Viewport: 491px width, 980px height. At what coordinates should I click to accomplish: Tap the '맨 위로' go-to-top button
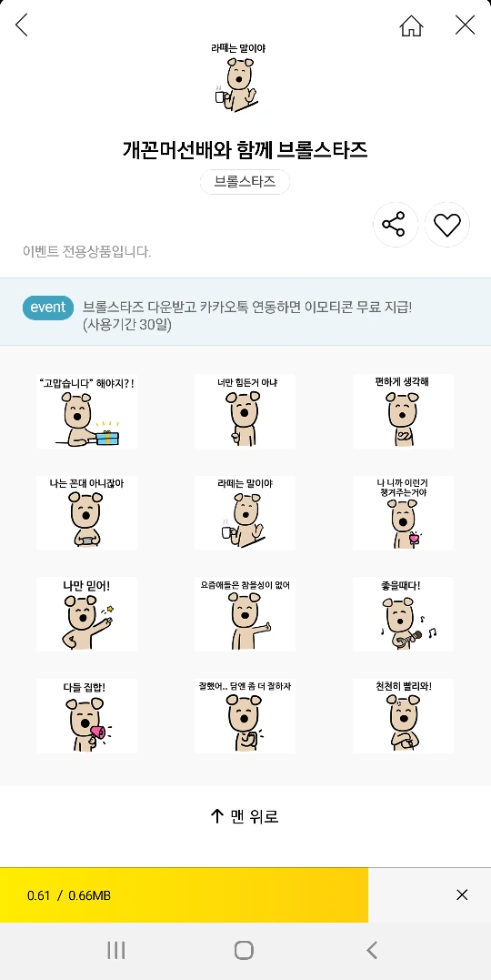pos(245,815)
